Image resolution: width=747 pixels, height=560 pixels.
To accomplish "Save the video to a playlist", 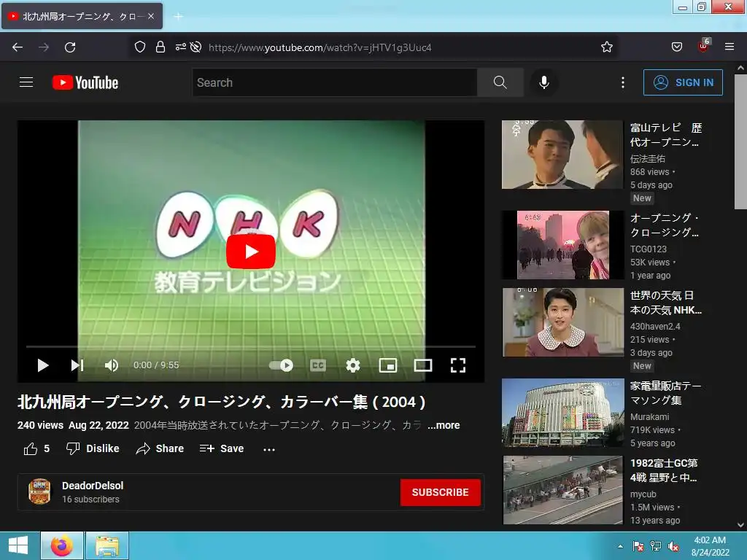I will point(222,448).
